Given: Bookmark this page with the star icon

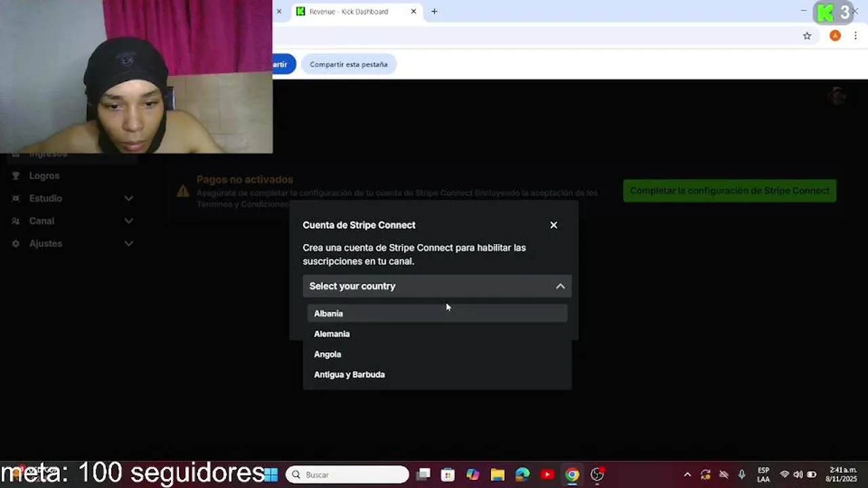Looking at the screenshot, I should (x=807, y=36).
